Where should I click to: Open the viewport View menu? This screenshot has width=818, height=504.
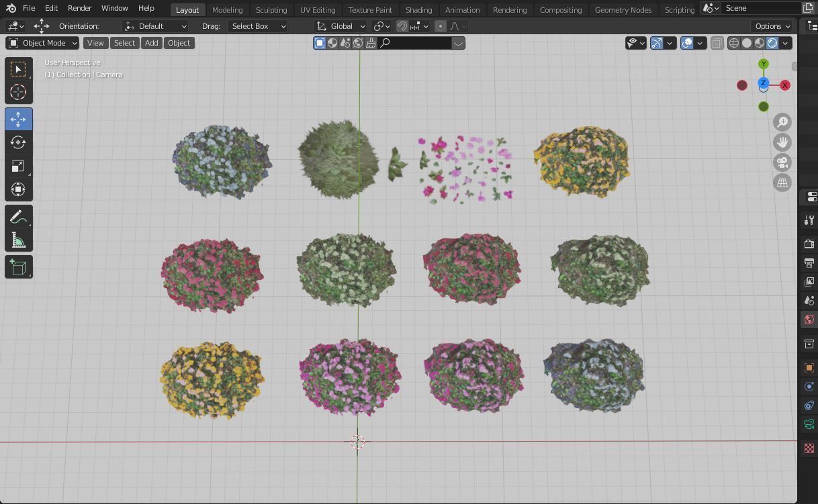tap(95, 43)
